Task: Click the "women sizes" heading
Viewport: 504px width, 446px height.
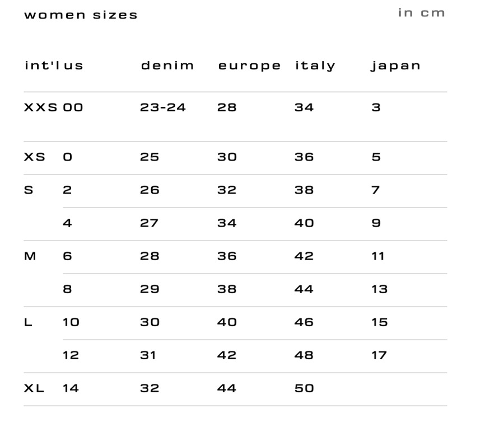Action: click(81, 15)
